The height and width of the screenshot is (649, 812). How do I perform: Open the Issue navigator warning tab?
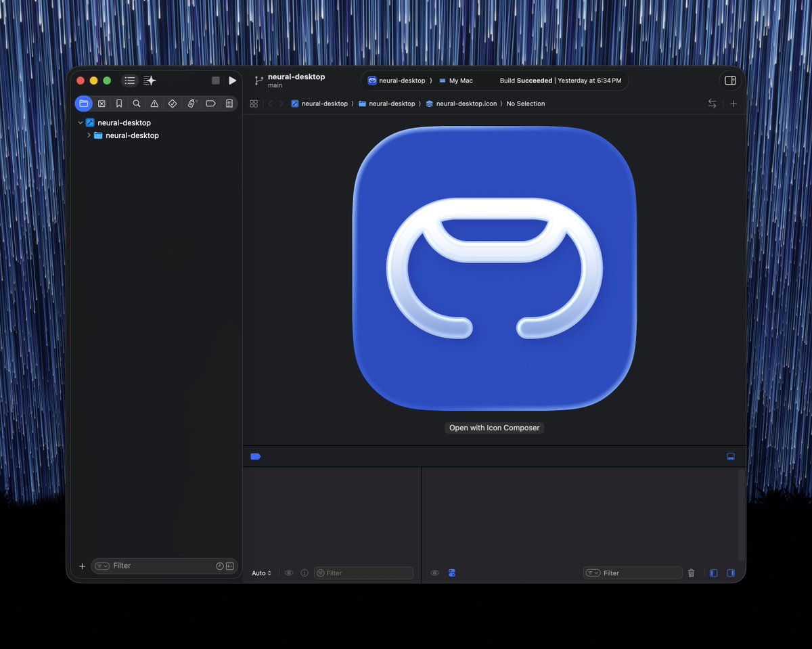click(x=154, y=104)
